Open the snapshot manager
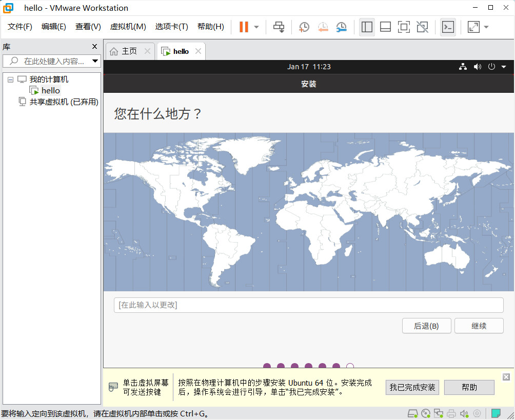Screen dimensions: 515x420 point(342,27)
